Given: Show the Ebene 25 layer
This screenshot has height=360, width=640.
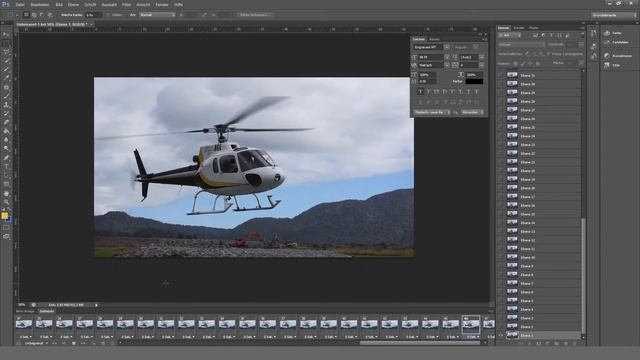Looking at the screenshot, I should click(x=501, y=127).
